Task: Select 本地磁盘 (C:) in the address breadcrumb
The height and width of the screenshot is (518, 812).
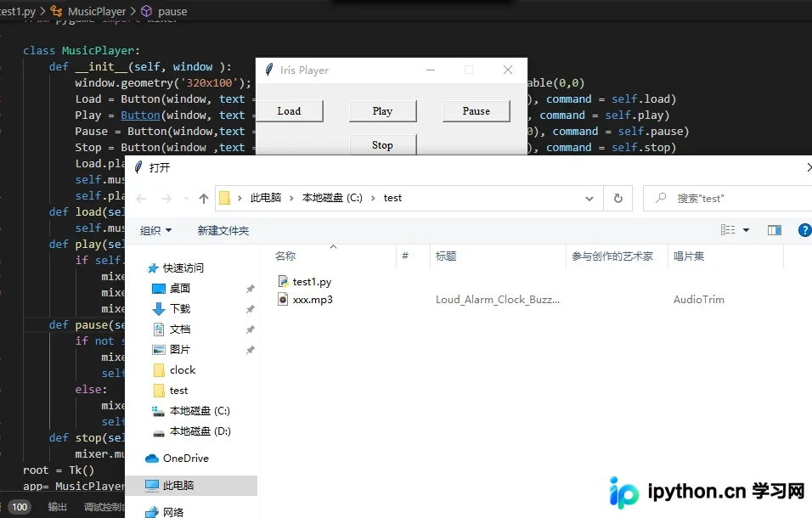Action: (332, 198)
